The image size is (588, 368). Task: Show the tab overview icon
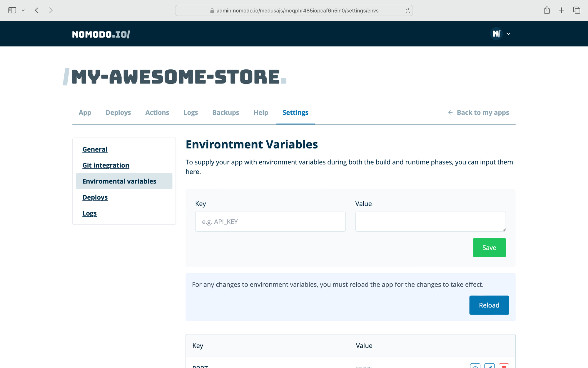point(577,10)
